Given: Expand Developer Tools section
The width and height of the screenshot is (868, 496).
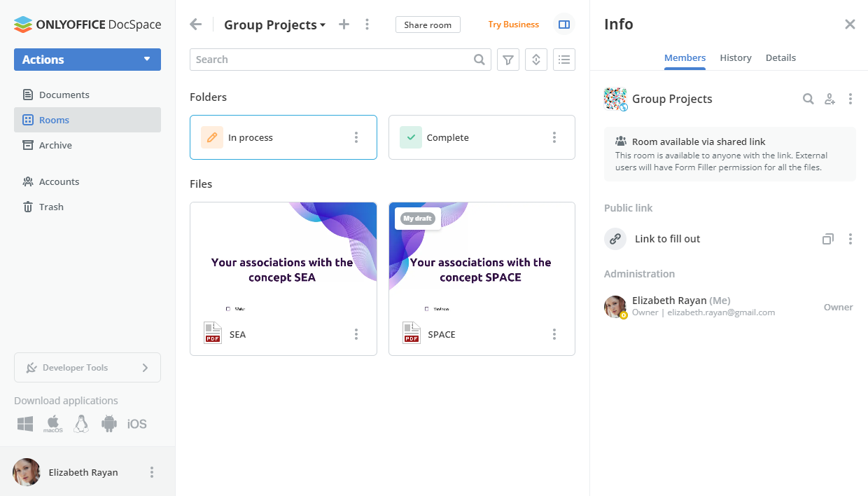Looking at the screenshot, I should (87, 367).
